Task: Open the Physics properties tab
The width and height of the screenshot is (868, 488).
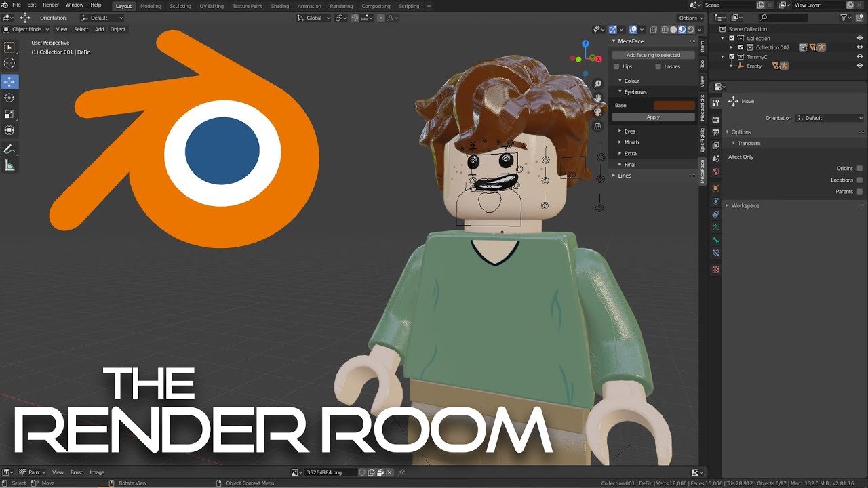Action: [715, 201]
